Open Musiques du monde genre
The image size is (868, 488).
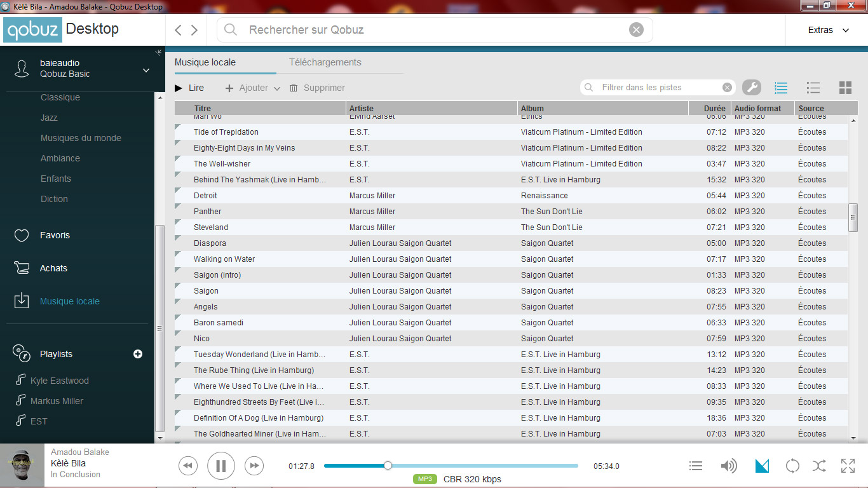click(x=81, y=138)
